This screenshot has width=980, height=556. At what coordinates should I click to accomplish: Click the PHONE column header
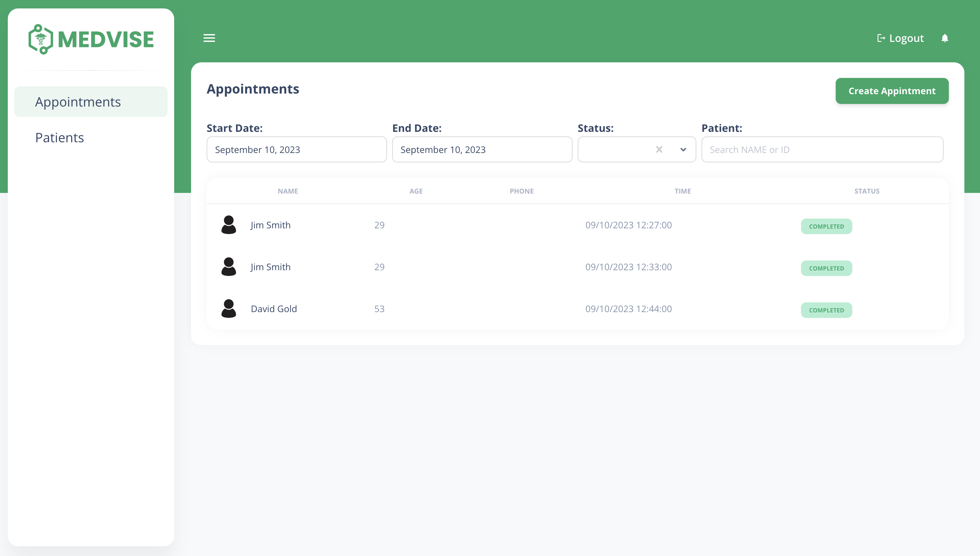click(522, 191)
